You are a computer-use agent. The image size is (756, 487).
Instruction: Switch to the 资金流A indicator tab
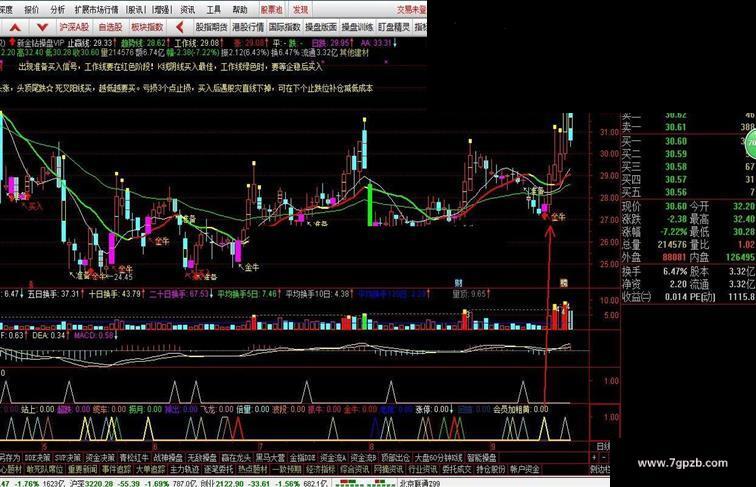tap(334, 458)
